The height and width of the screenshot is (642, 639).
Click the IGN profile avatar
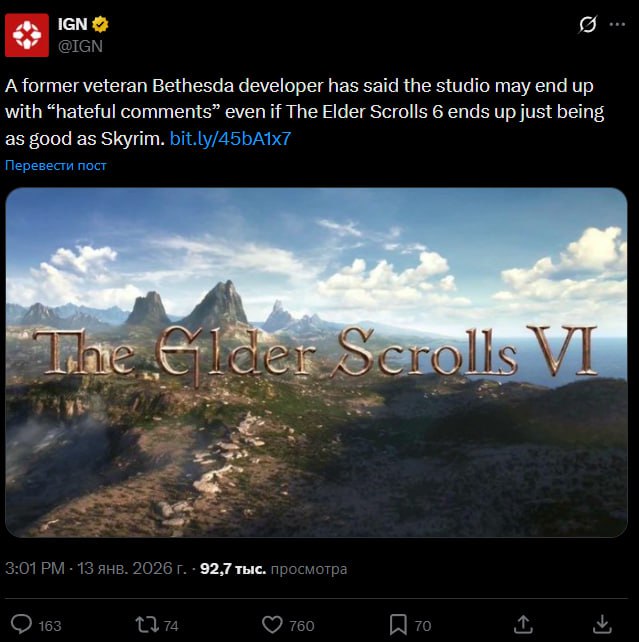(x=27, y=35)
